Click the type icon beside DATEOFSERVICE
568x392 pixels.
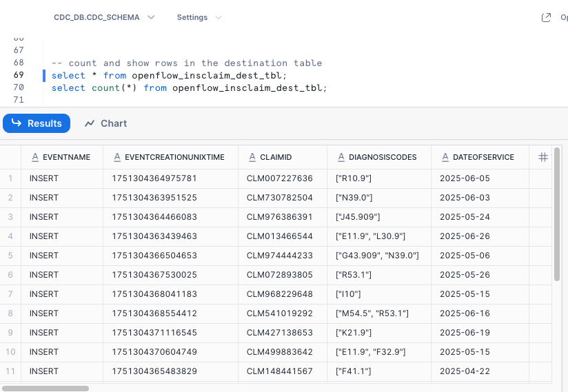[x=445, y=157]
